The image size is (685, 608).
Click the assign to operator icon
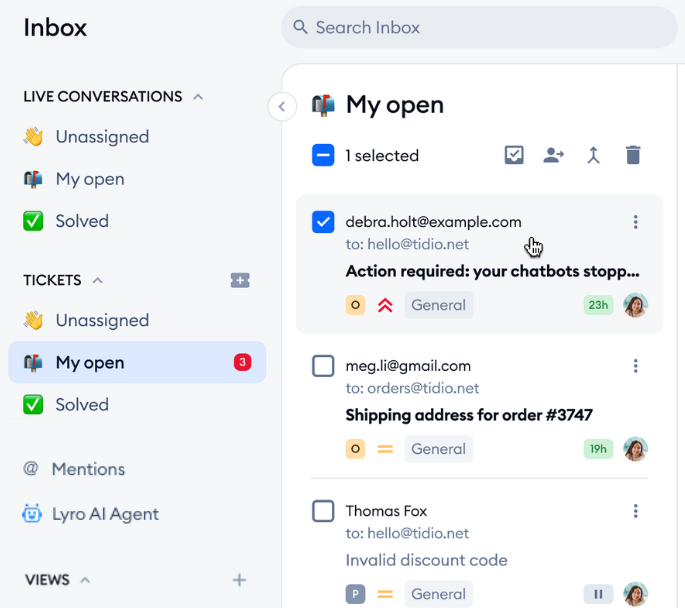point(553,155)
